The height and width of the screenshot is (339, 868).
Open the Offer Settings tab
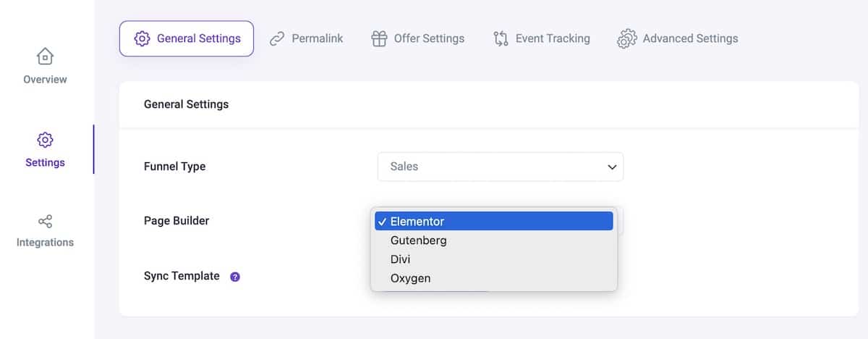coord(418,38)
